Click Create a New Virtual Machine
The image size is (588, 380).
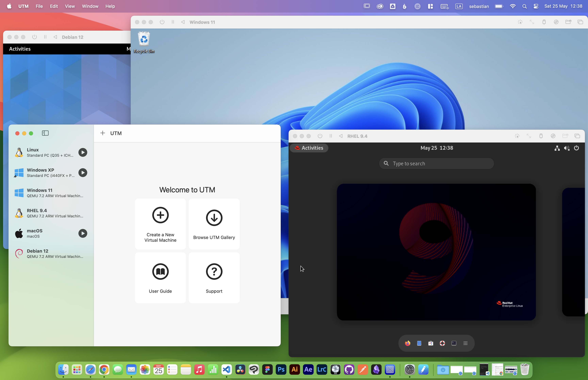(160, 224)
